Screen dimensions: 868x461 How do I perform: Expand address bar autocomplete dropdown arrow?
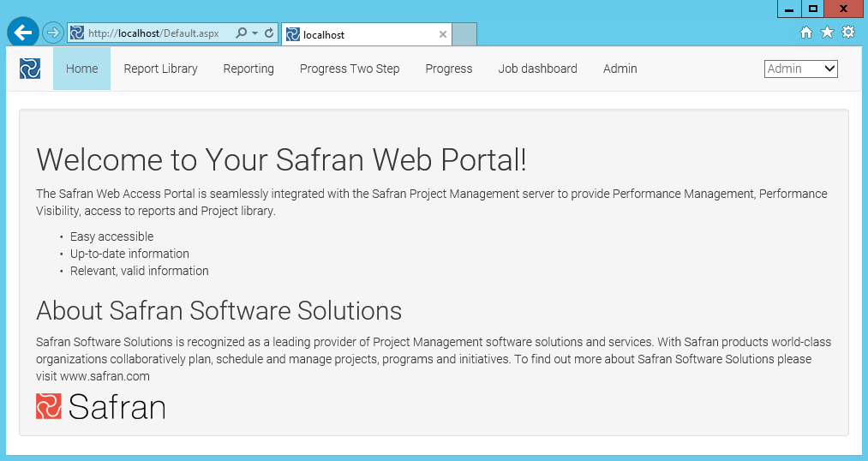pyautogui.click(x=254, y=33)
